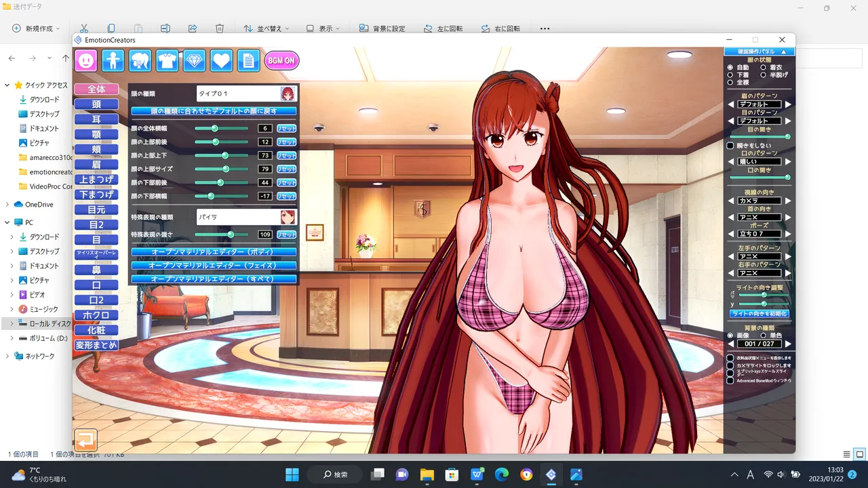
Task: Tick the Advanced BoneMod window checkbox
Action: pos(730,380)
